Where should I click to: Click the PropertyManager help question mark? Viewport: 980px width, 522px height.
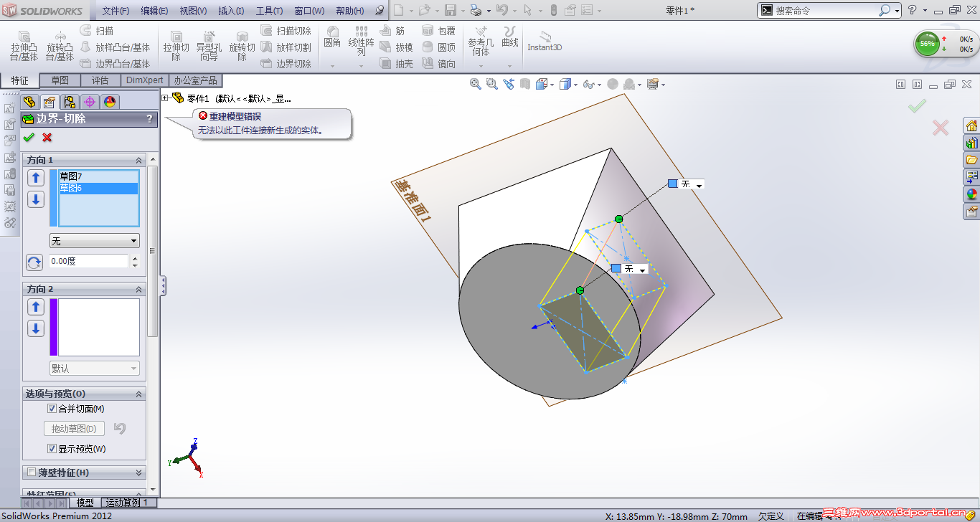click(149, 119)
